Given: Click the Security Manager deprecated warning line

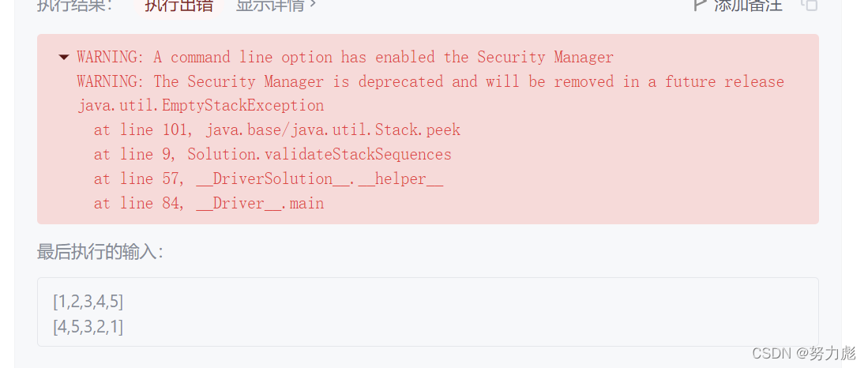Looking at the screenshot, I should (x=430, y=81).
